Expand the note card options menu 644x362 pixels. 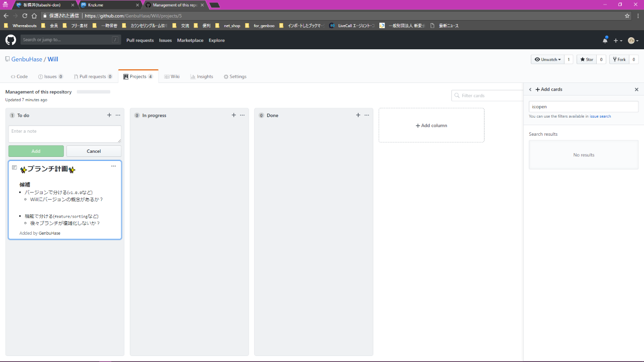113,166
